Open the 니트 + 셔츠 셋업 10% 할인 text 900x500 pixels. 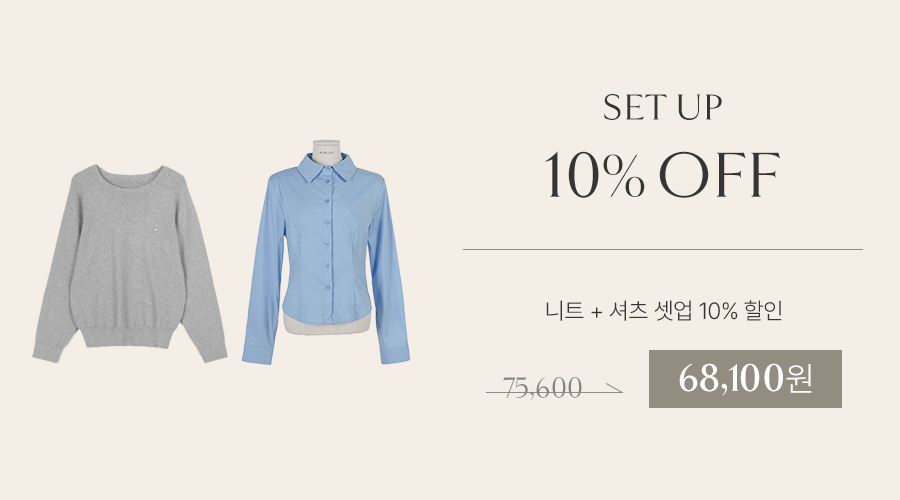tap(664, 311)
